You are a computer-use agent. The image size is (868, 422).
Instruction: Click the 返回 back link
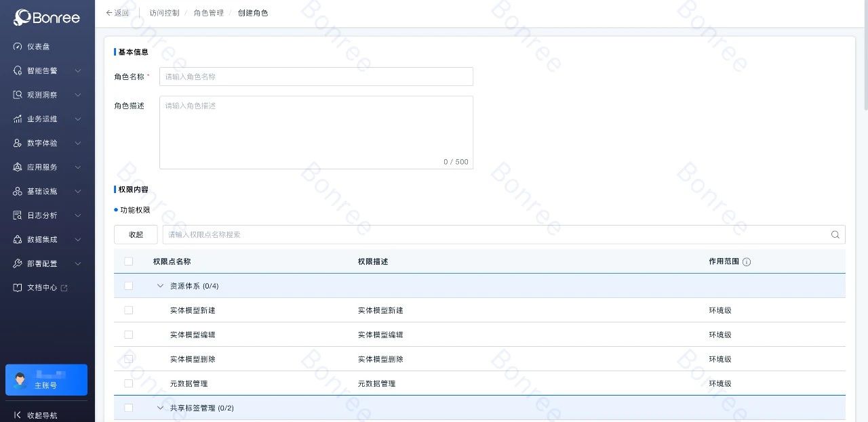tap(117, 13)
